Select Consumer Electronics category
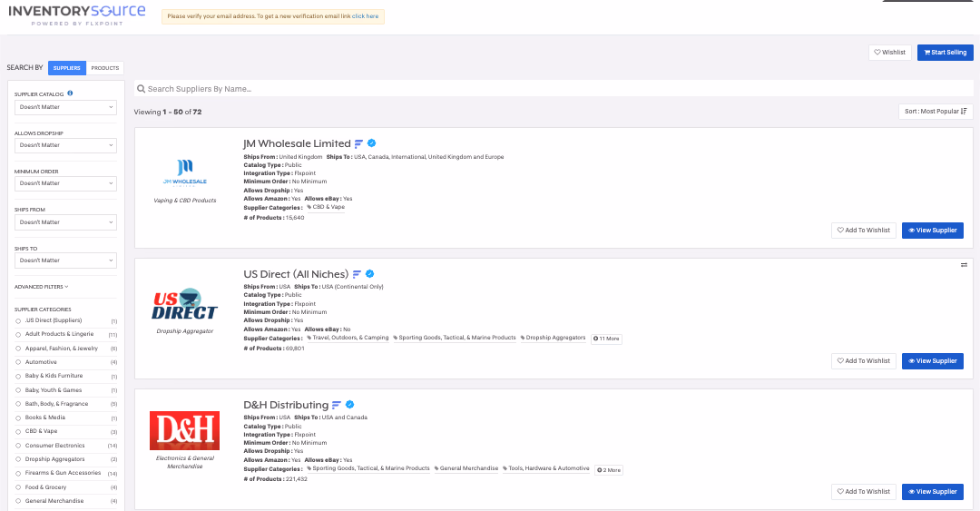The width and height of the screenshot is (980, 511). 18,446
